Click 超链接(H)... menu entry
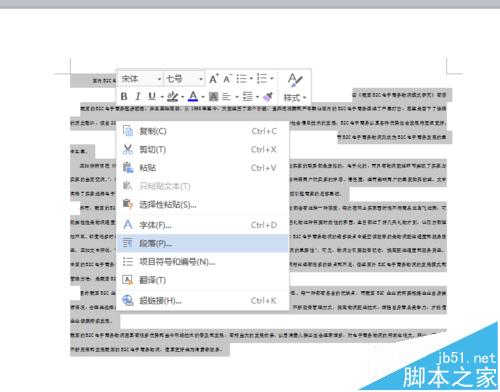 tap(203, 300)
